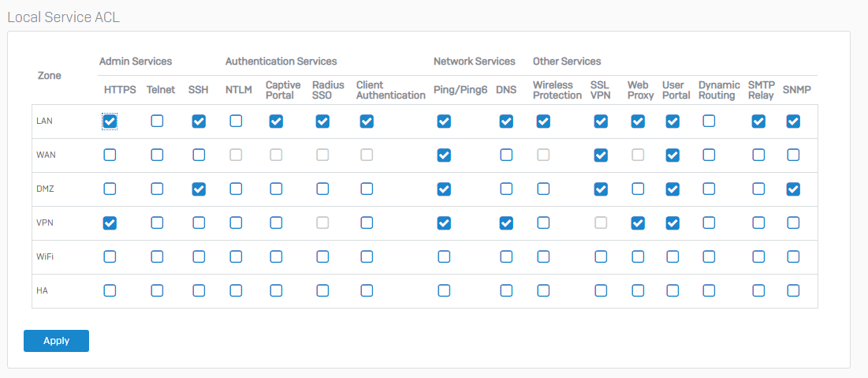This screenshot has height=378, width=868.
Task: Uncheck Captive Portal for the LAN zone
Action: (x=276, y=122)
